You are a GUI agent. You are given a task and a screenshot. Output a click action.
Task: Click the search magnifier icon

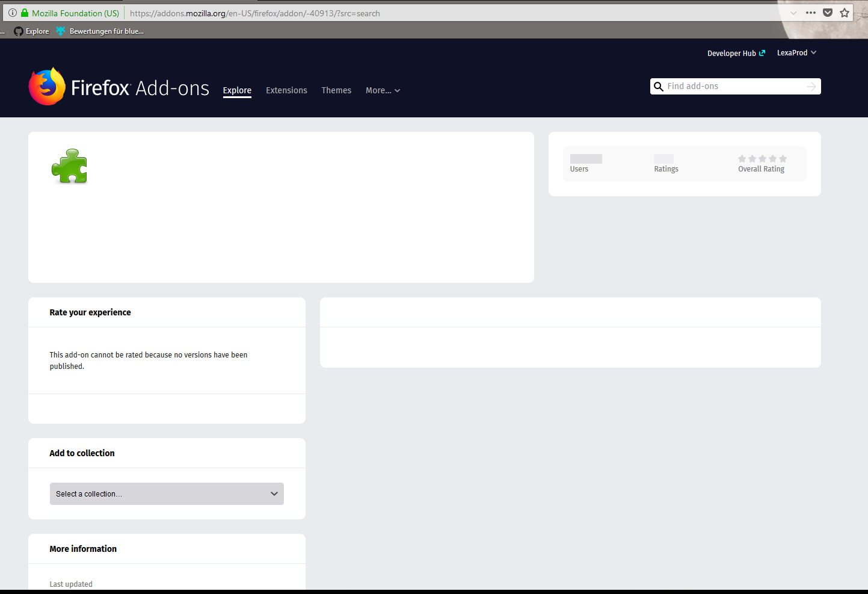click(x=659, y=87)
